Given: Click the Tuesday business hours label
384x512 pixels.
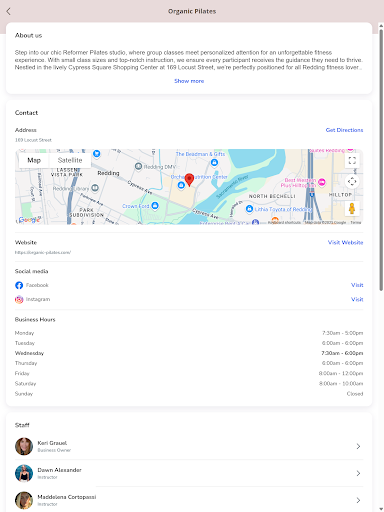Looking at the screenshot, I should (25, 343).
